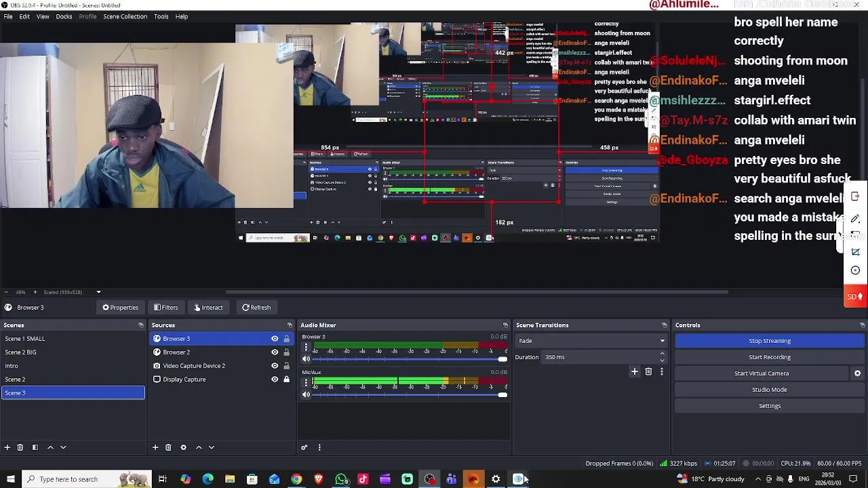
Task: Open transition properties three-dot menu
Action: [662, 371]
